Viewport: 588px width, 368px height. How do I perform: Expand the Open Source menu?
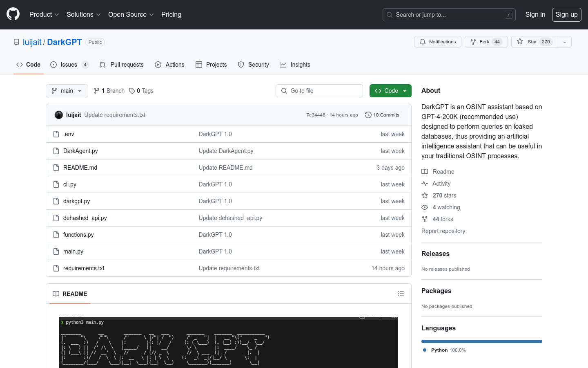click(131, 14)
